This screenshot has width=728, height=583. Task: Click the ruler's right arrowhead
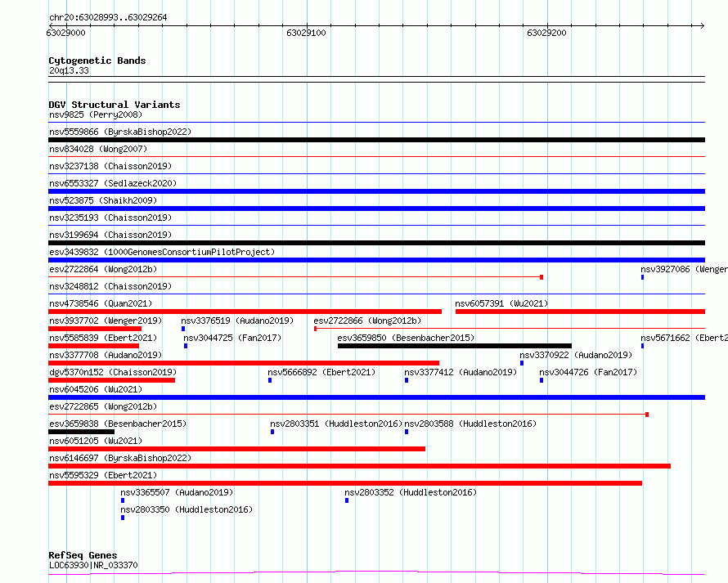(x=702, y=25)
